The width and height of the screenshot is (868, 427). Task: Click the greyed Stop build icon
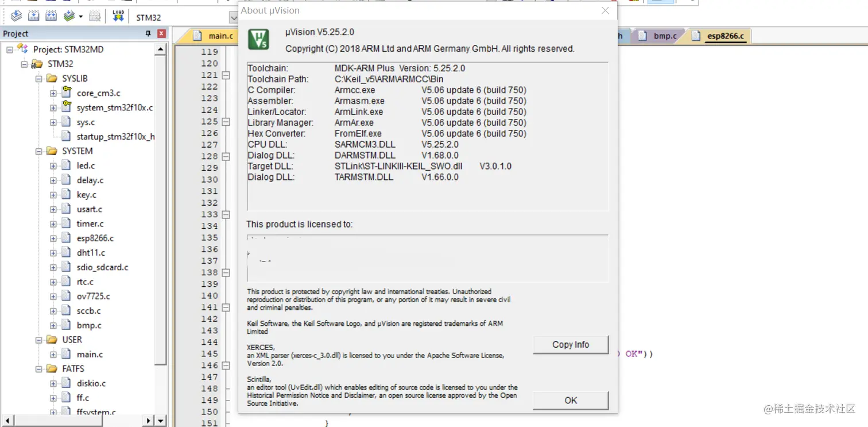[95, 16]
